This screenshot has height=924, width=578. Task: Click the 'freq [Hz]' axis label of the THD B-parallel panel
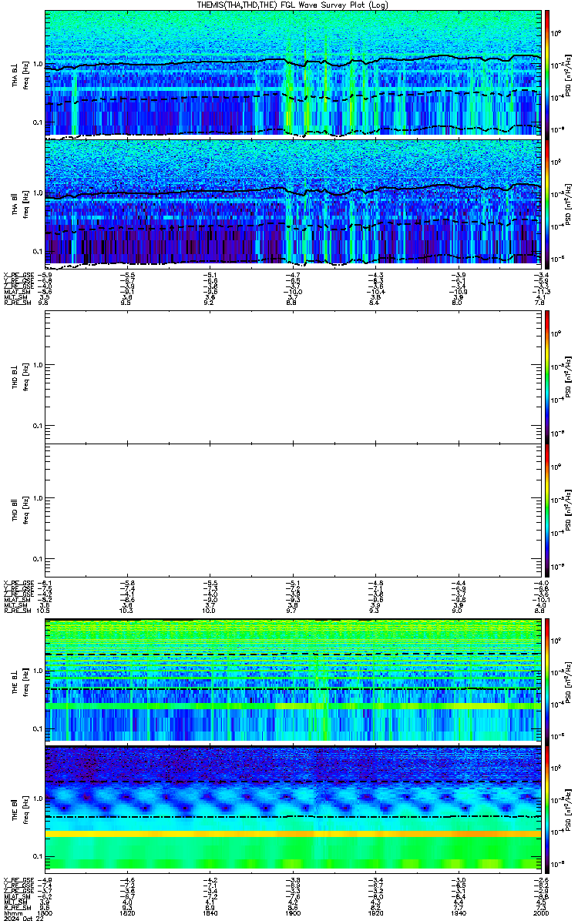tap(25, 510)
